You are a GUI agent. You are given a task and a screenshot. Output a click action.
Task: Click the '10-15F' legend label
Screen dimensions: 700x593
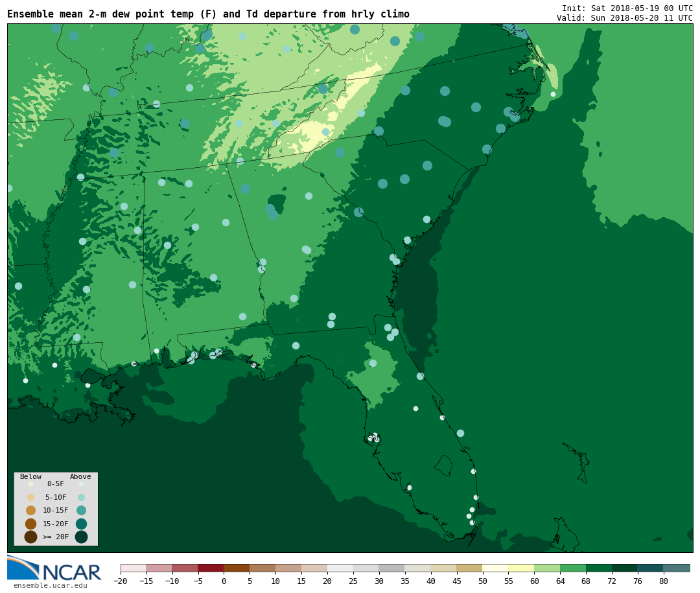56,510
